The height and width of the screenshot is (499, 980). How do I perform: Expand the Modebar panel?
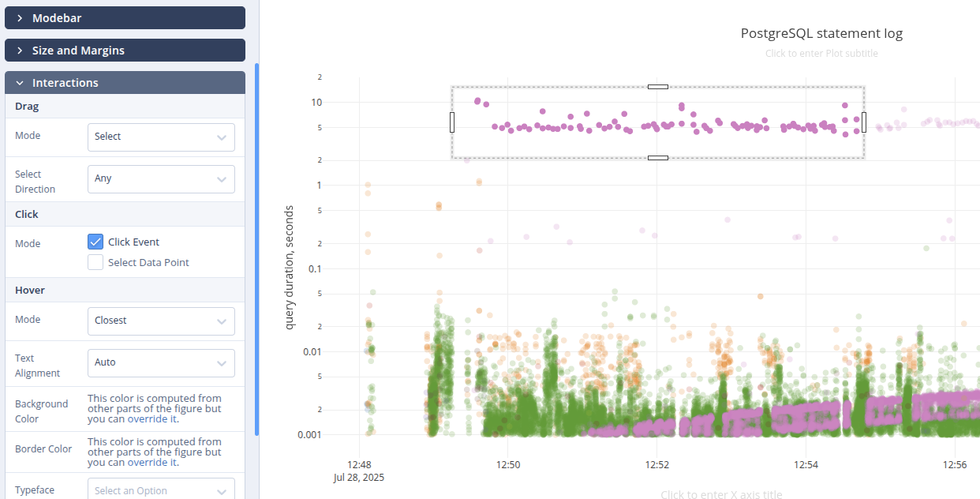pos(125,17)
